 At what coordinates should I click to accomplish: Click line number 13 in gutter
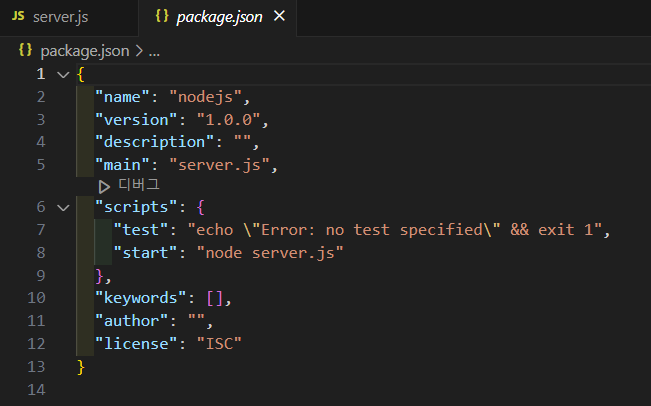37,367
